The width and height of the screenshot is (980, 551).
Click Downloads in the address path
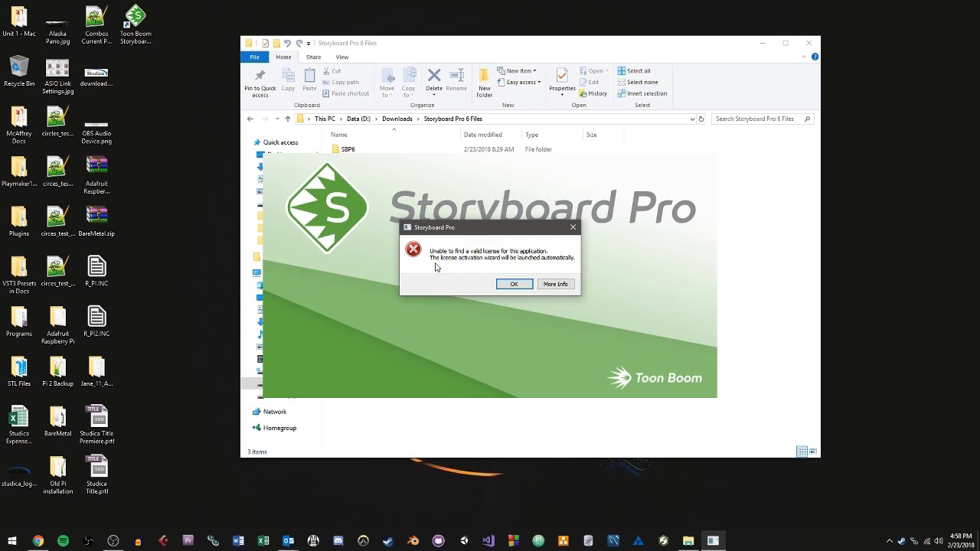pos(397,119)
